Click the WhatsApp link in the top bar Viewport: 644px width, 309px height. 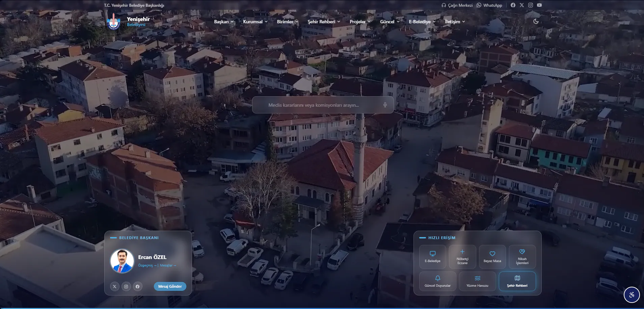pos(489,5)
